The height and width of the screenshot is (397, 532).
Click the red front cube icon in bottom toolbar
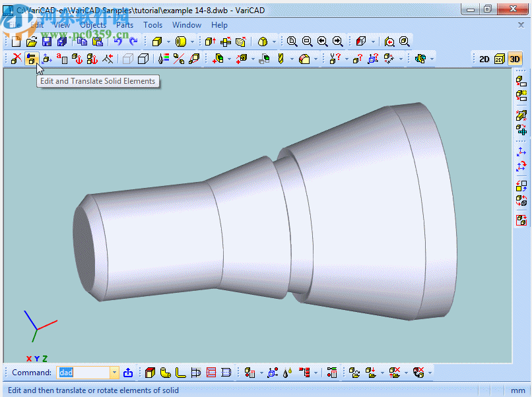click(150, 373)
